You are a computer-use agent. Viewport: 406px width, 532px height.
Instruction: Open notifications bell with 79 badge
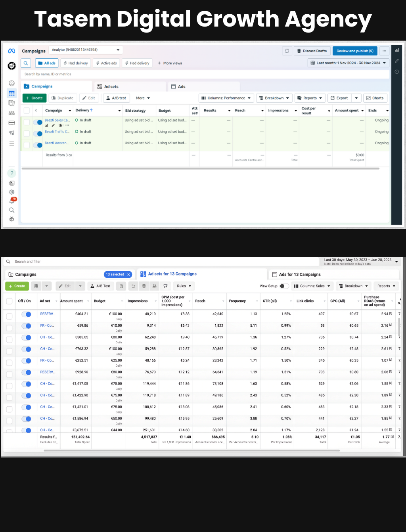tap(12, 201)
